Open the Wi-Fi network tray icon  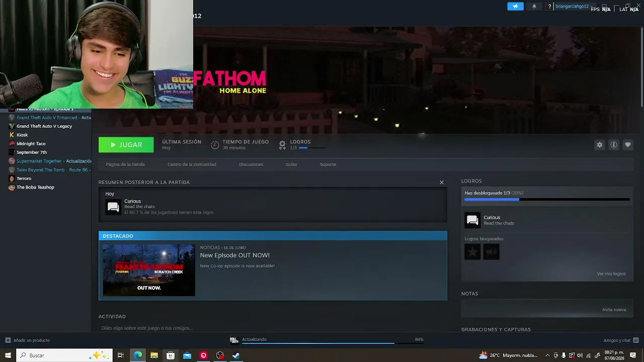click(x=588, y=355)
